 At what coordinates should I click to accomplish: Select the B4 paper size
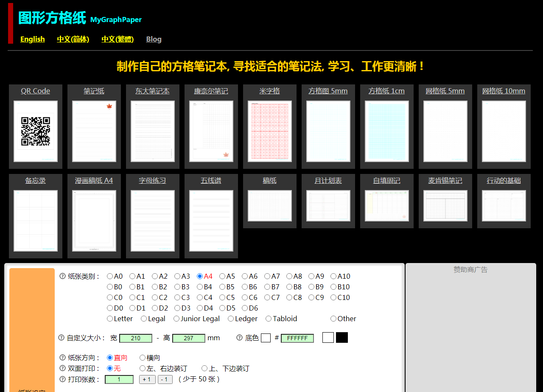pyautogui.click(x=200, y=287)
